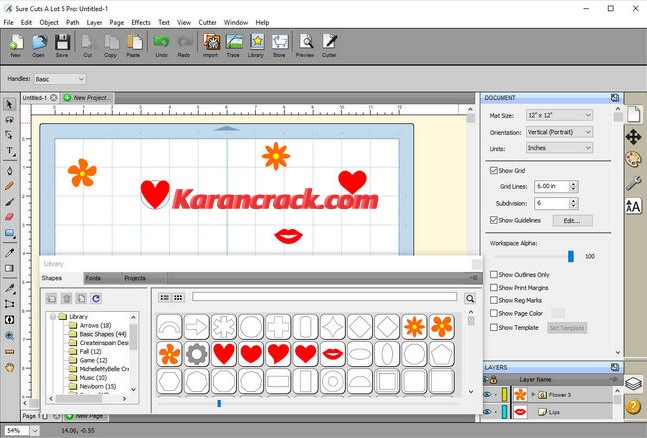647x438 pixels.
Task: Click the New Project tab
Action: pyautogui.click(x=87, y=98)
